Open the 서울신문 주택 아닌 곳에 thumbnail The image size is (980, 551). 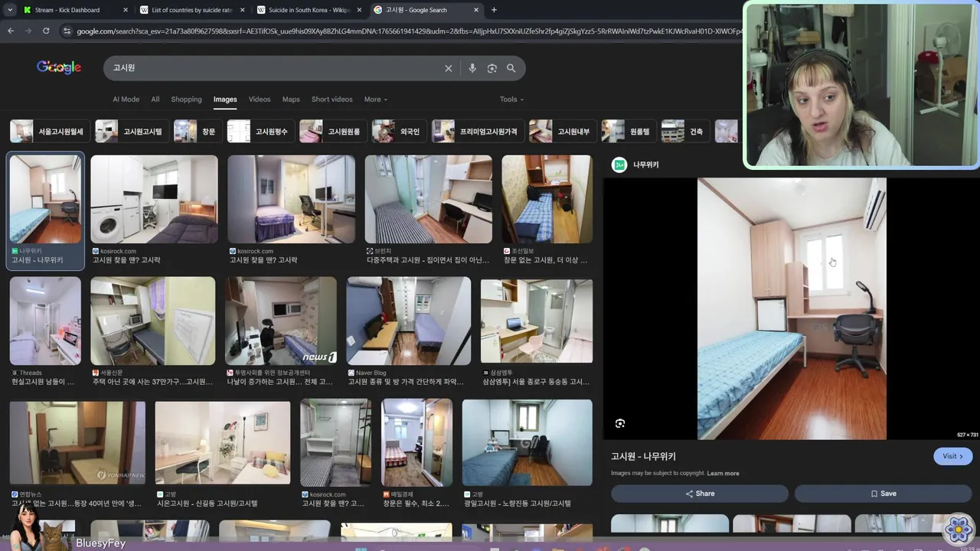(x=153, y=321)
